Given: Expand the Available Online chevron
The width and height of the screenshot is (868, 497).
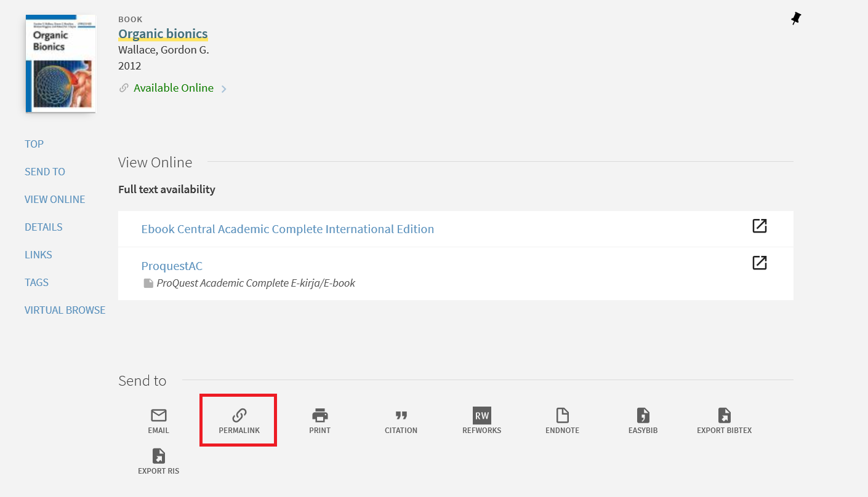Looking at the screenshot, I should coord(224,89).
